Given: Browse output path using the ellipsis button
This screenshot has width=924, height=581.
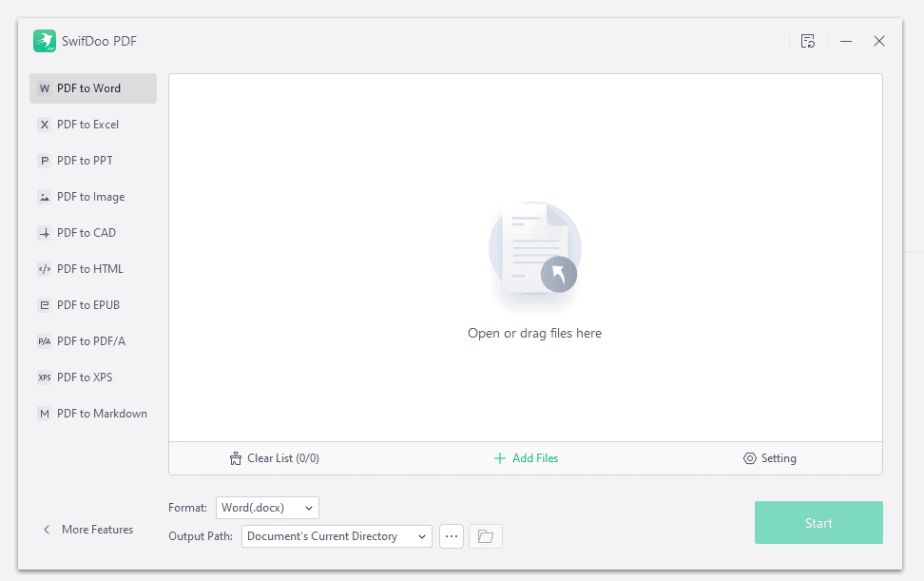Looking at the screenshot, I should tap(451, 535).
